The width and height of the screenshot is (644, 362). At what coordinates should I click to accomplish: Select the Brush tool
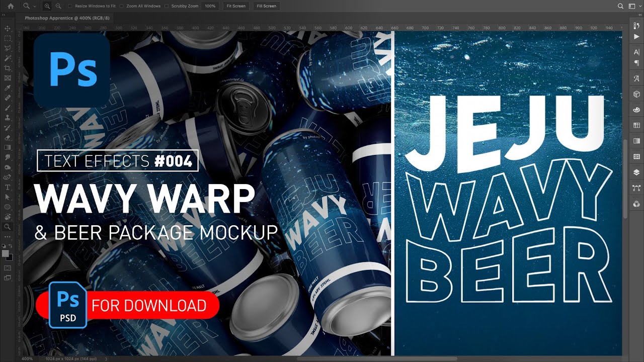(8, 108)
